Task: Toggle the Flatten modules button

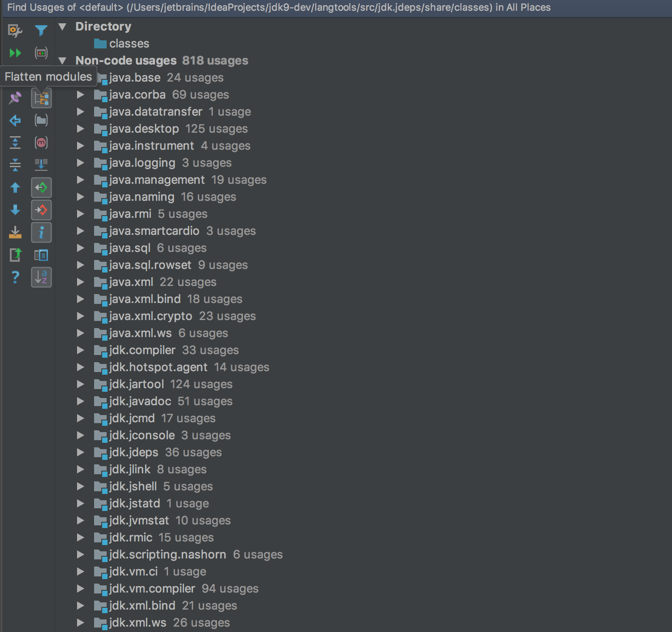Action: [41, 98]
